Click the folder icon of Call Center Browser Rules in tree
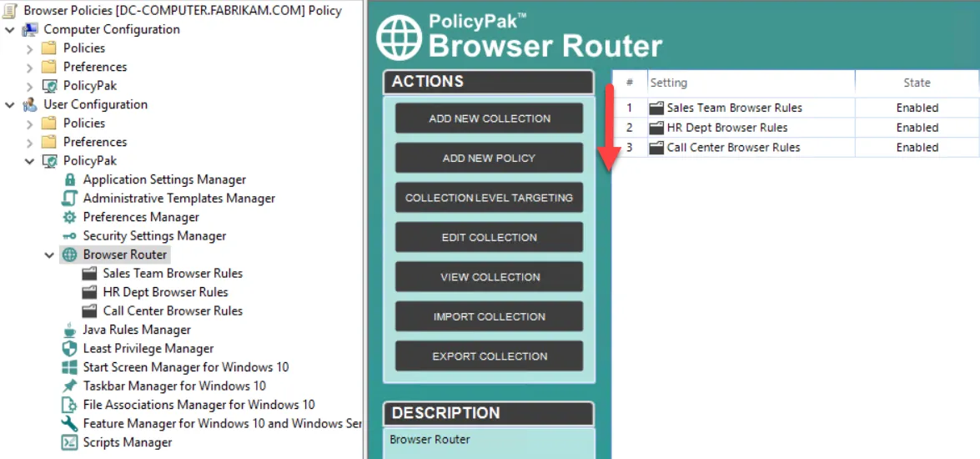This screenshot has width=980, height=459. pos(90,310)
